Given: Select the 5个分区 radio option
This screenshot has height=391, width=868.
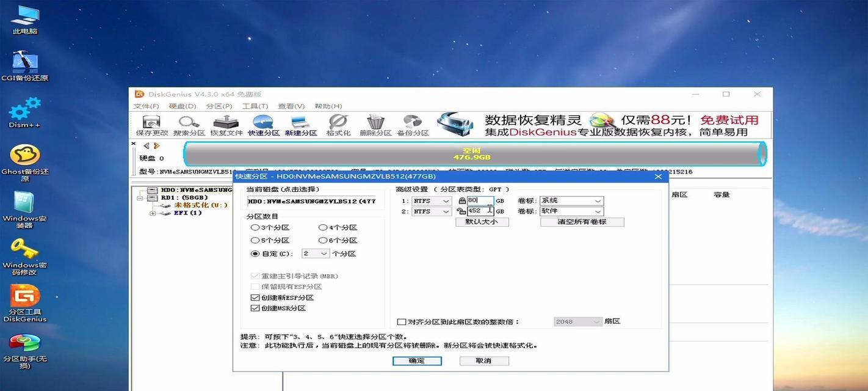Looking at the screenshot, I should [x=255, y=241].
